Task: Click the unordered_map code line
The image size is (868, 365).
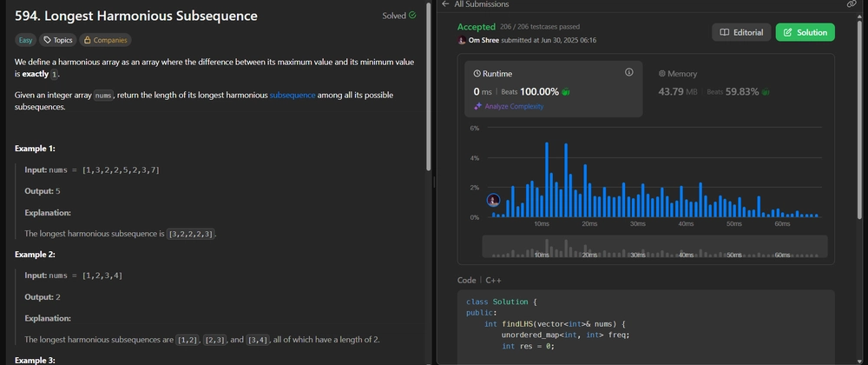Action: tap(566, 335)
